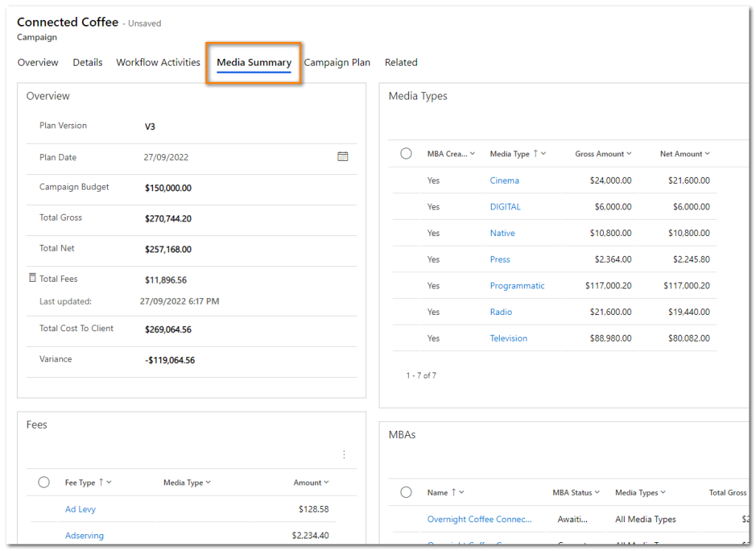Open the Ad Levy fee link

(x=80, y=509)
